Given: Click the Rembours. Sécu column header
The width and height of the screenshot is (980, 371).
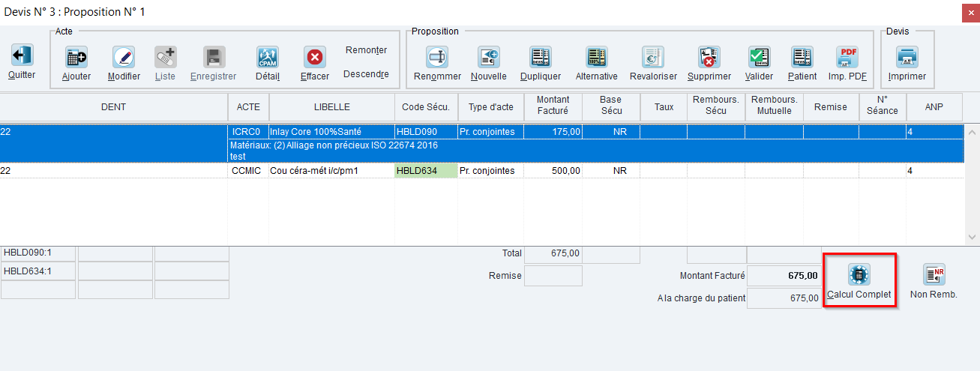Looking at the screenshot, I should [716, 107].
